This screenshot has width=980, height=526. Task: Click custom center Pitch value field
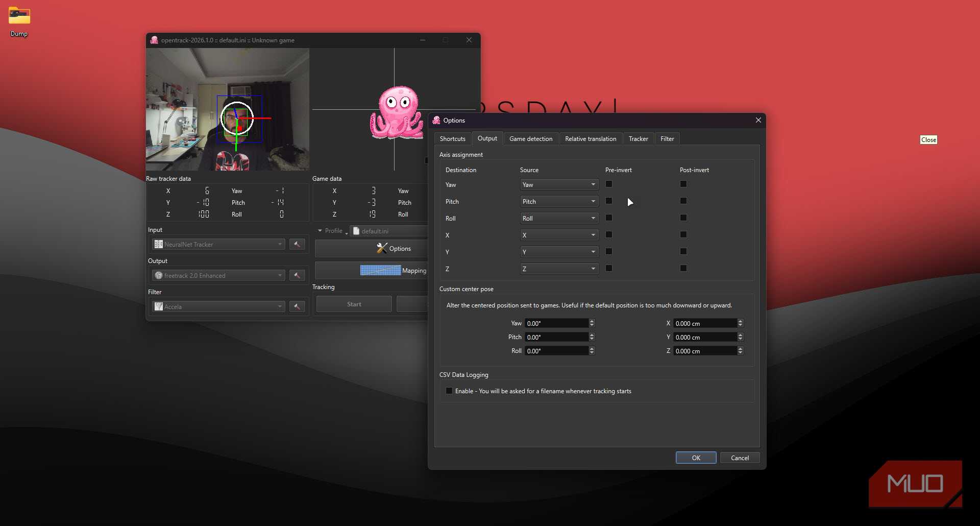tap(556, 337)
